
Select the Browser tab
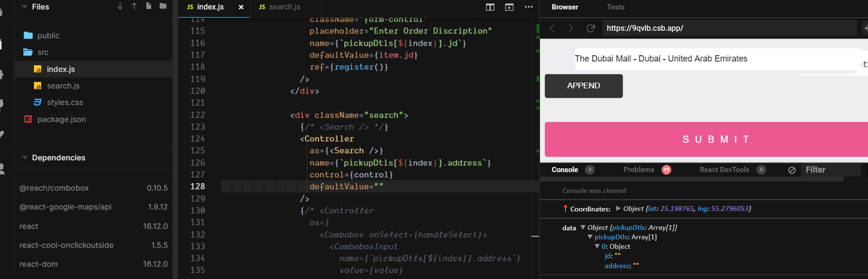565,7
